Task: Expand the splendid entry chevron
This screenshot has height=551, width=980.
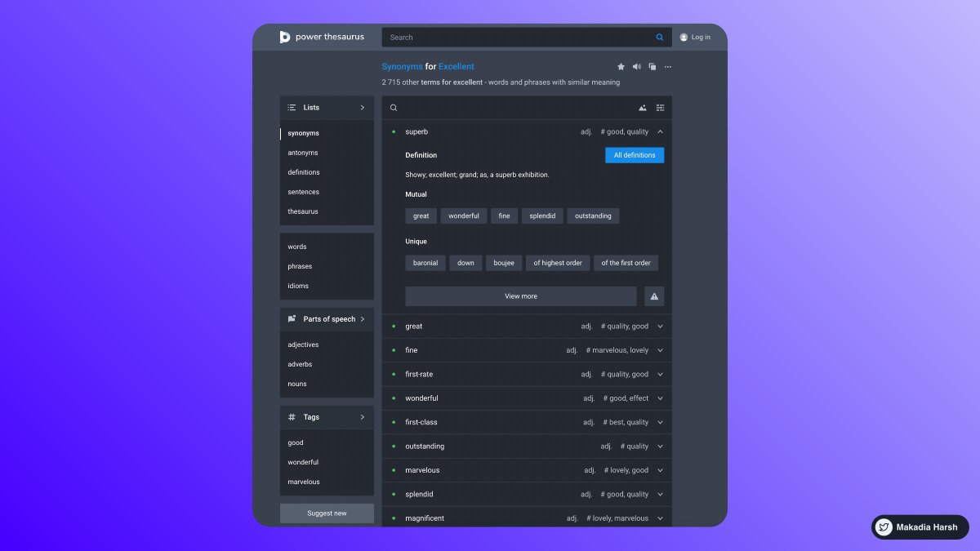Action: tap(660, 495)
